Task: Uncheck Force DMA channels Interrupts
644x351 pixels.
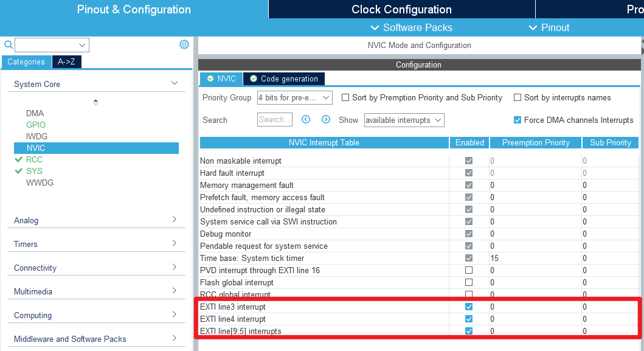Action: (518, 120)
